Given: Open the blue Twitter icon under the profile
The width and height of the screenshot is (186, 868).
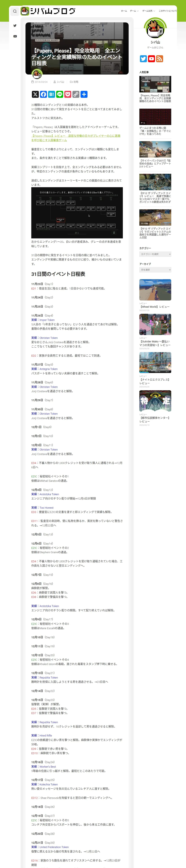Looking at the screenshot, I should point(143,59).
